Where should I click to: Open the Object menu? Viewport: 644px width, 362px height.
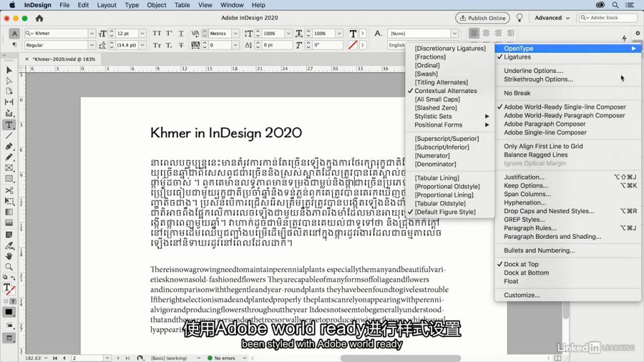coord(157,5)
